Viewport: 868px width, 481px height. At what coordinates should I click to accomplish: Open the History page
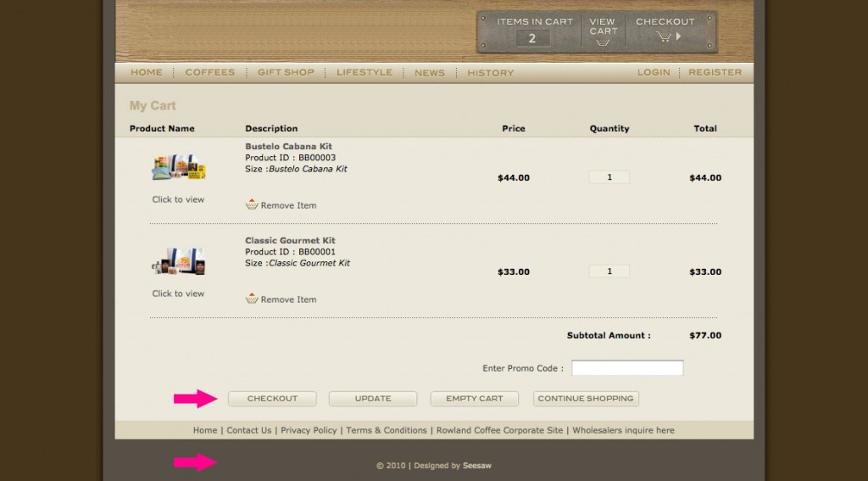point(491,73)
